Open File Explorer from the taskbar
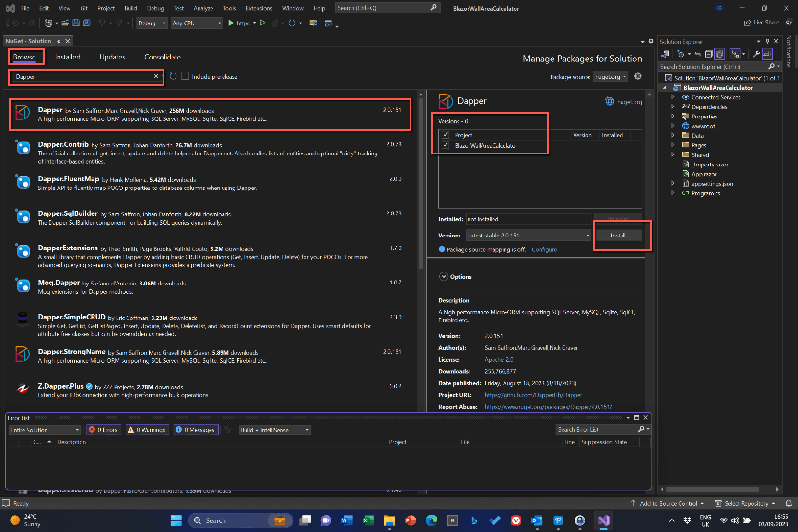 click(389, 520)
